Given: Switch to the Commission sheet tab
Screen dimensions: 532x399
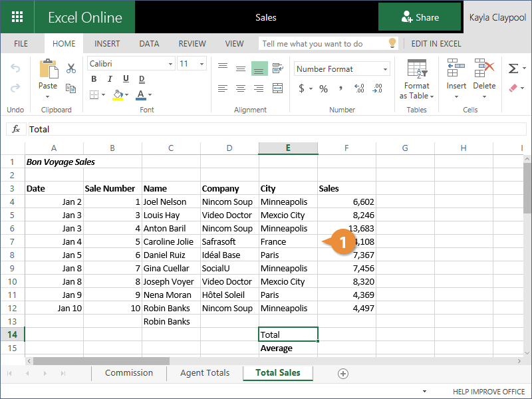Looking at the screenshot, I should (128, 373).
